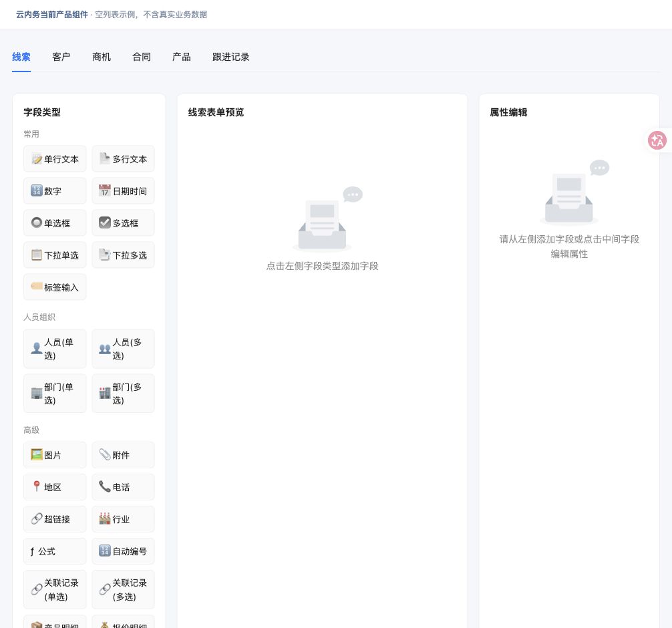The image size is (672, 628).
Task: Click the multi-person (人员多选) silhouettes icon
Action: [105, 349]
